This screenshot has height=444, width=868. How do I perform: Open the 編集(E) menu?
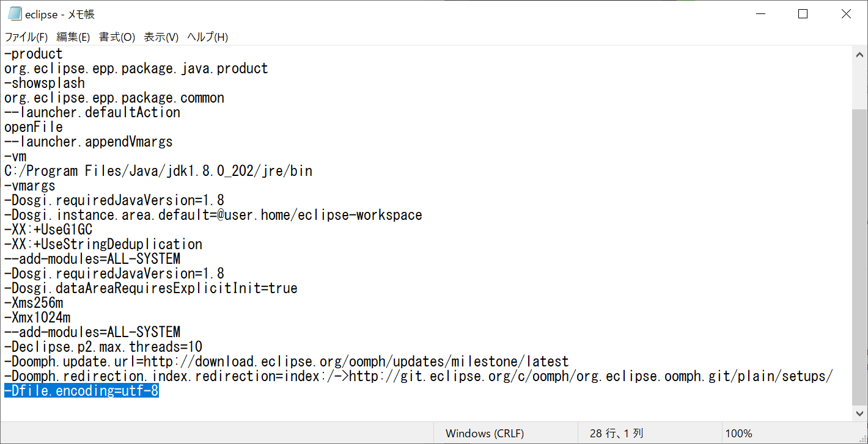click(73, 37)
